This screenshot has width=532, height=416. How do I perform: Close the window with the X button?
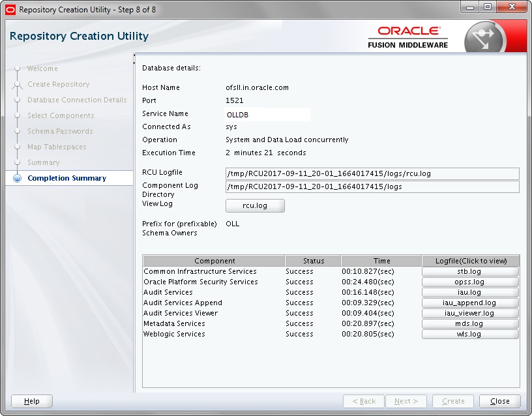[512, 7]
